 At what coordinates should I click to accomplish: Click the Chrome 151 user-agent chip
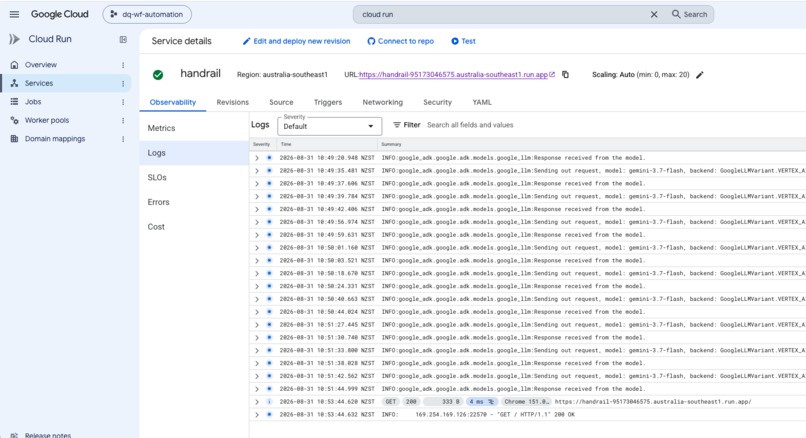[x=526, y=402]
